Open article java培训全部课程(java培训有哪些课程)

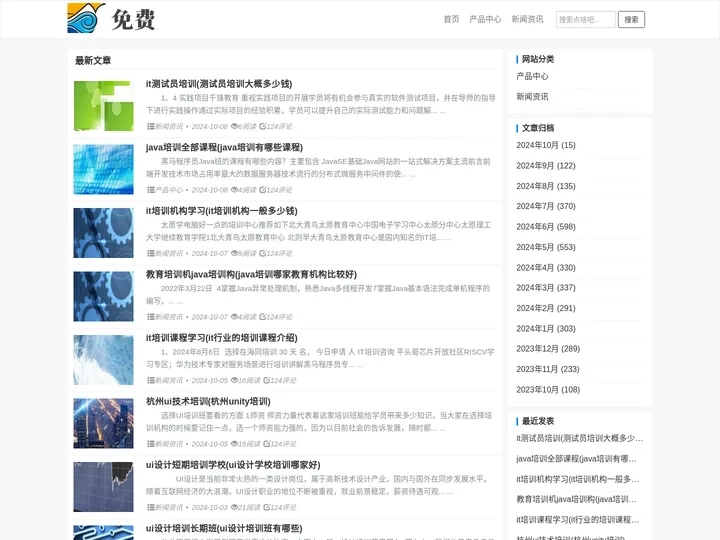click(x=224, y=147)
